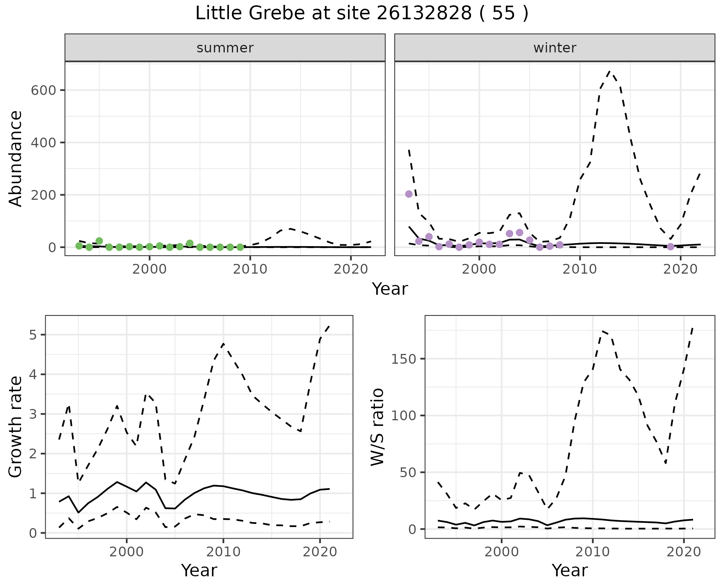
Task: Click the Year label below W/S ratio plot
Action: click(x=569, y=571)
